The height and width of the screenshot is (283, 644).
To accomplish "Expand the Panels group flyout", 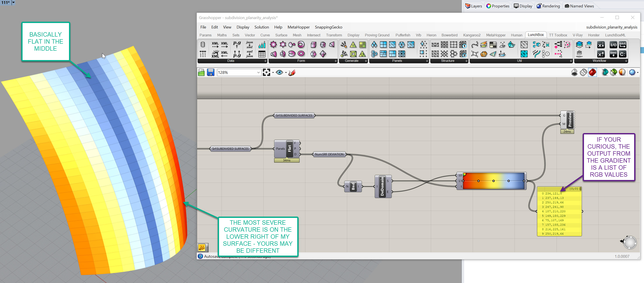I will point(427,61).
